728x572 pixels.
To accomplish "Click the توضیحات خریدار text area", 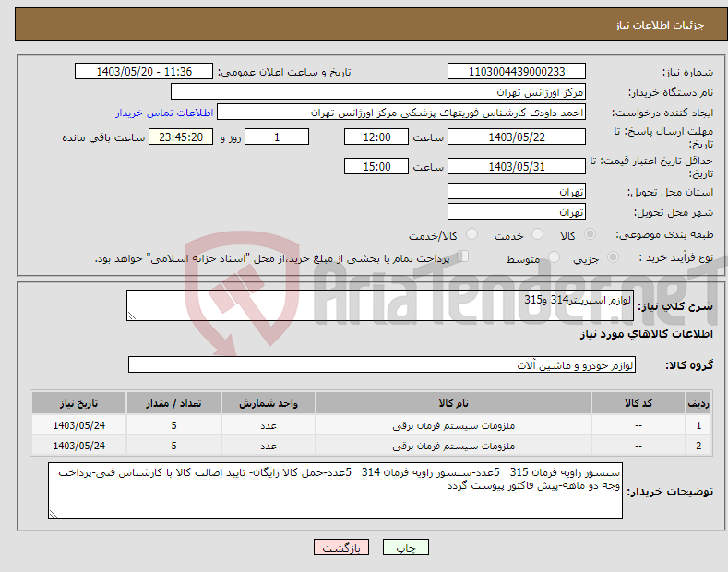I will click(x=335, y=491).
